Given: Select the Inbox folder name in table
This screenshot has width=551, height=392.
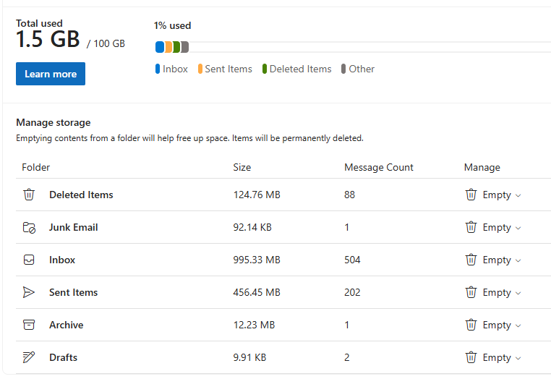Looking at the screenshot, I should [62, 260].
